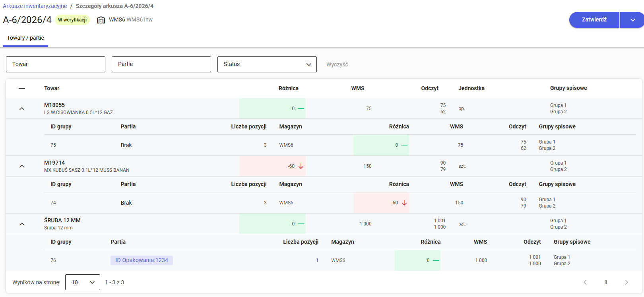Open the Status filter dropdown

pyautogui.click(x=267, y=64)
